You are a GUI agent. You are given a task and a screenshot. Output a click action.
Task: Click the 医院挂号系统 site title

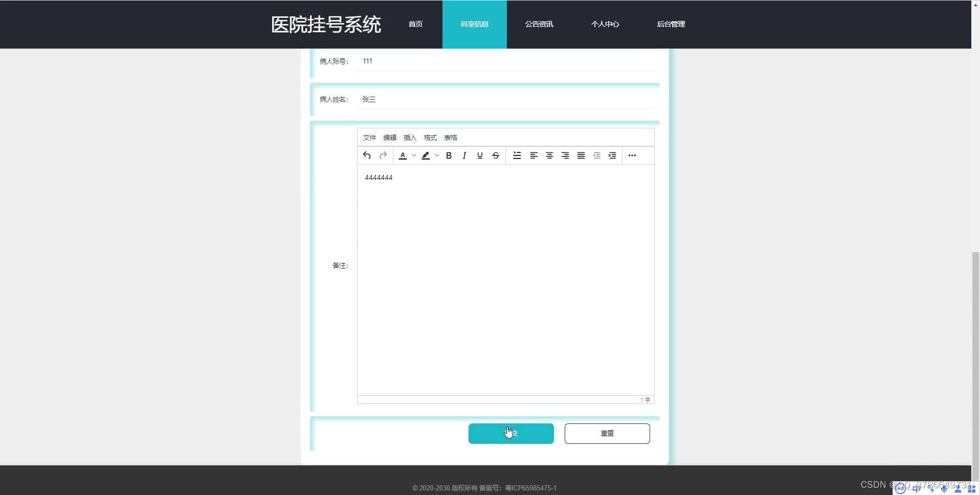pyautogui.click(x=326, y=24)
